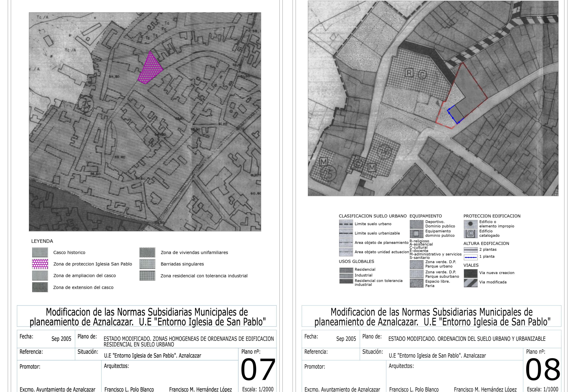Click the Residencial con tolerancia industrial swatch in plan 08
The width and height of the screenshot is (573, 392).
pyautogui.click(x=346, y=281)
